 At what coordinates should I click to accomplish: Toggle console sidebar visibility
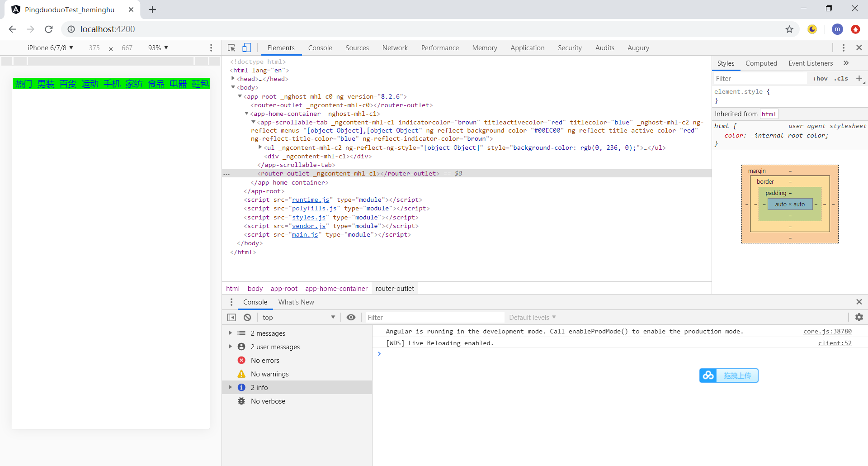(231, 318)
